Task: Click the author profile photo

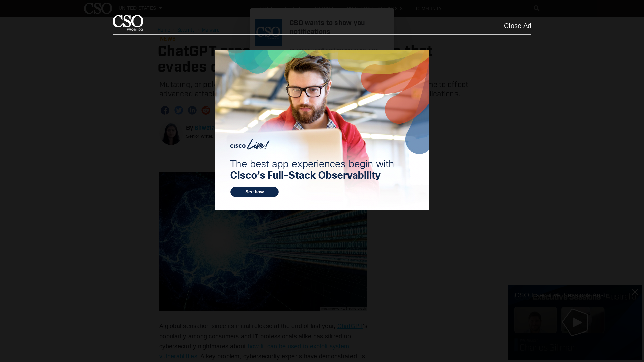Action: pyautogui.click(x=170, y=134)
